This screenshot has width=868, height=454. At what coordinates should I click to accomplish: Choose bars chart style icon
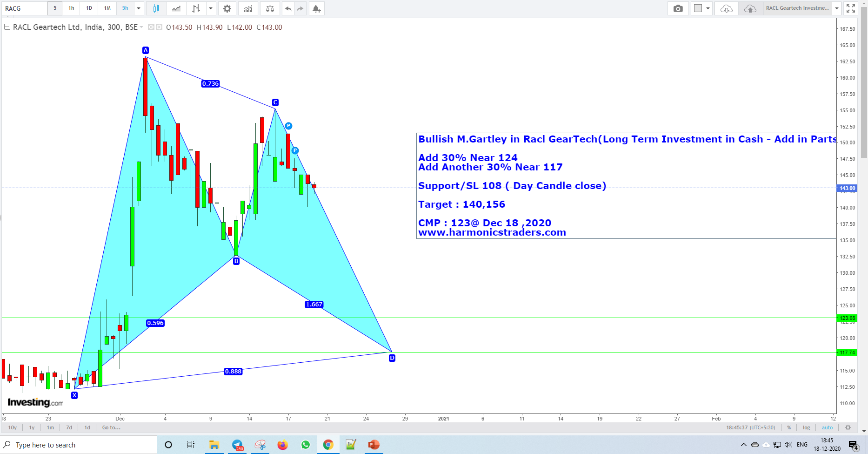click(x=196, y=8)
